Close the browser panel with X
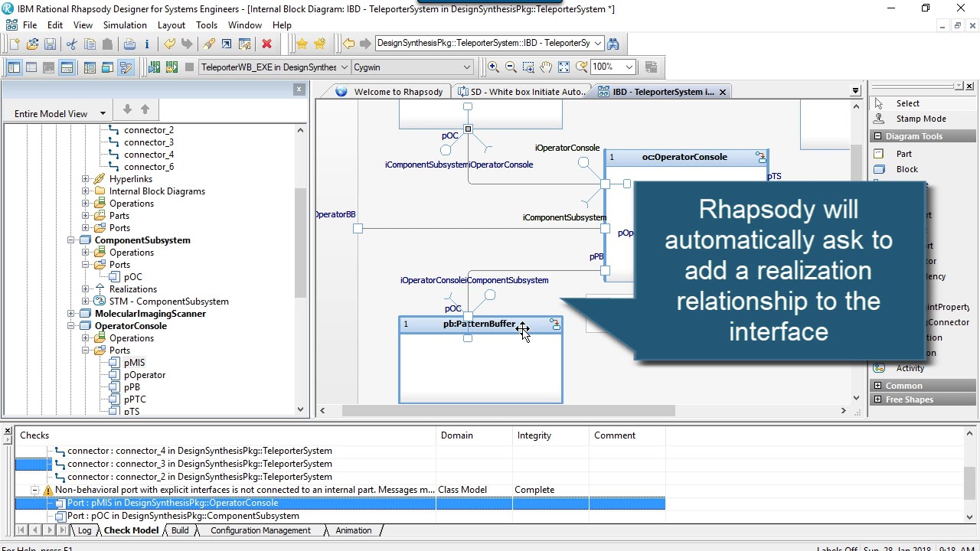Image resolution: width=980 pixels, height=551 pixels. point(299,90)
